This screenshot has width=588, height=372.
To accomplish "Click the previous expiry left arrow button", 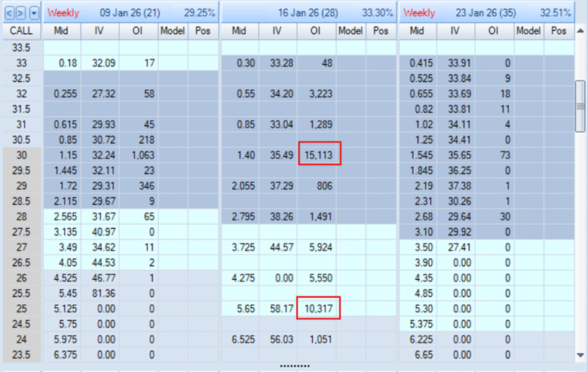I will pos(8,13).
